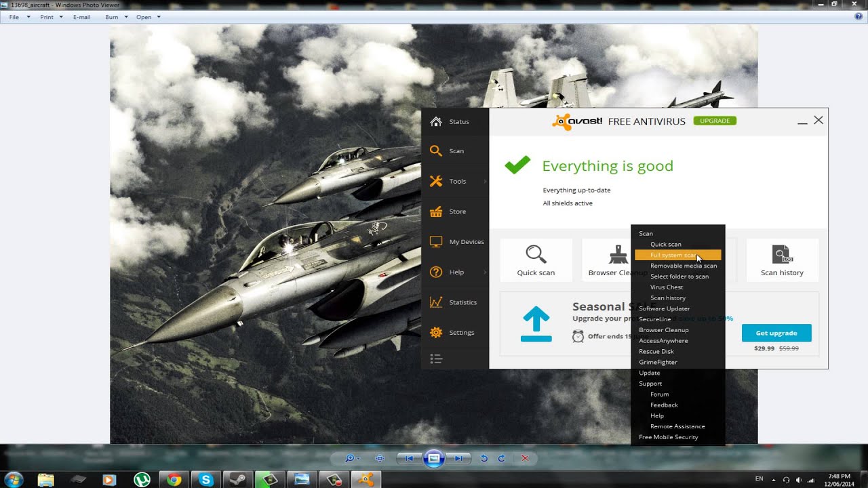Open GrimeFighter menu entry
Image resolution: width=868 pixels, height=488 pixels.
click(658, 363)
